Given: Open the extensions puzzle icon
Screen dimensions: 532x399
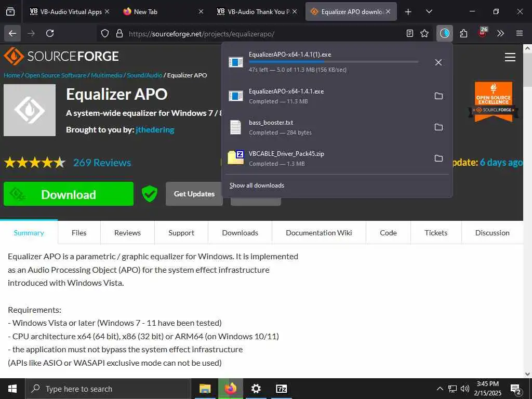Looking at the screenshot, I should tap(463, 33).
